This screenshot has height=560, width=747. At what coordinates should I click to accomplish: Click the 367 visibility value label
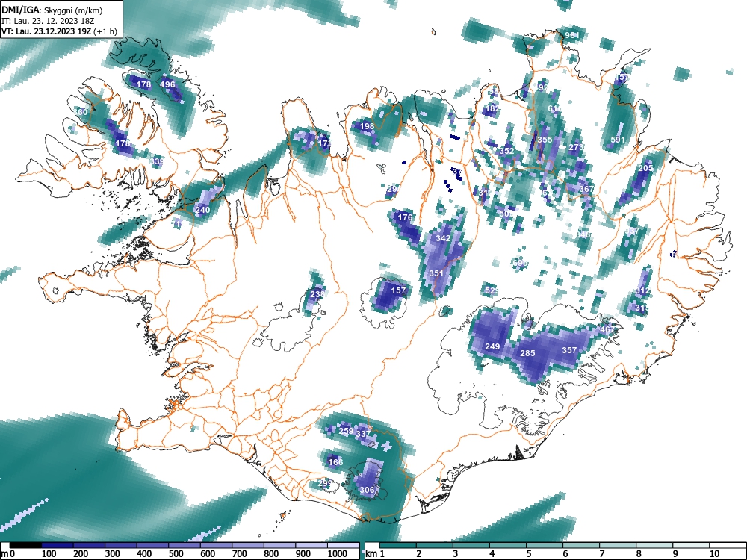point(586,189)
